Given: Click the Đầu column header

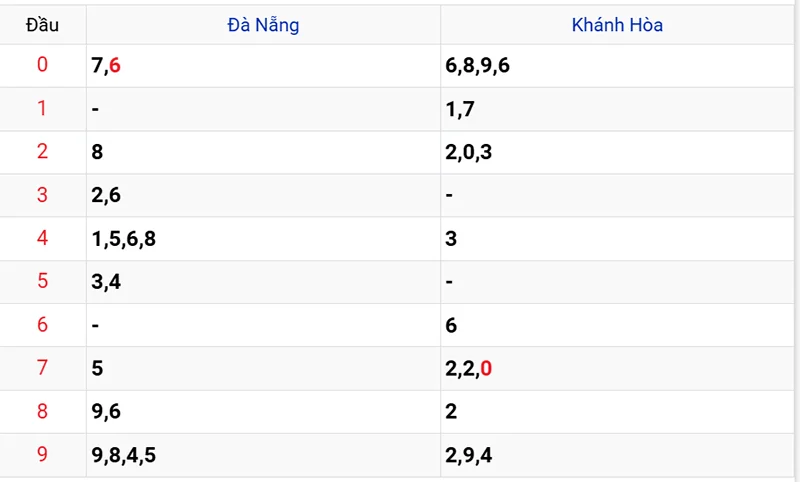Looking at the screenshot, I should click(42, 25).
